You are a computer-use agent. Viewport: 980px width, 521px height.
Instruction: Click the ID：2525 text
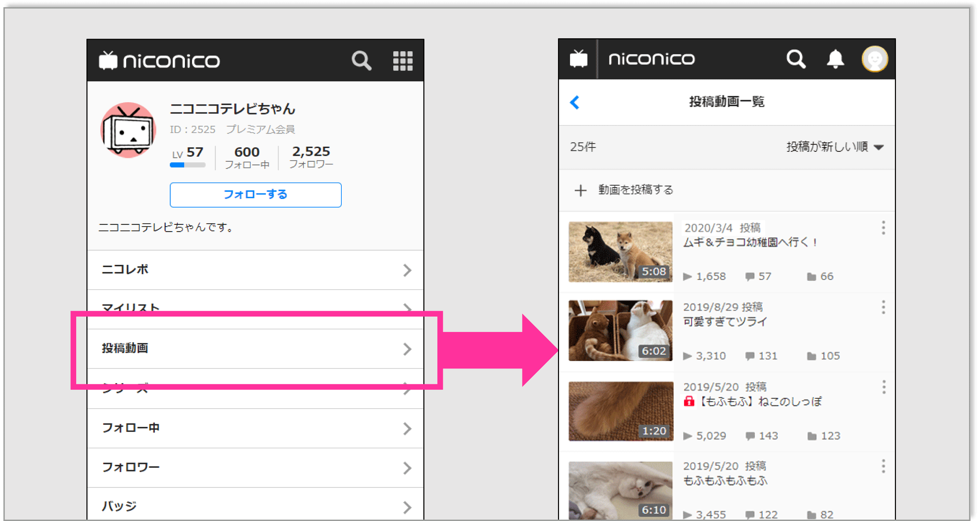192,129
